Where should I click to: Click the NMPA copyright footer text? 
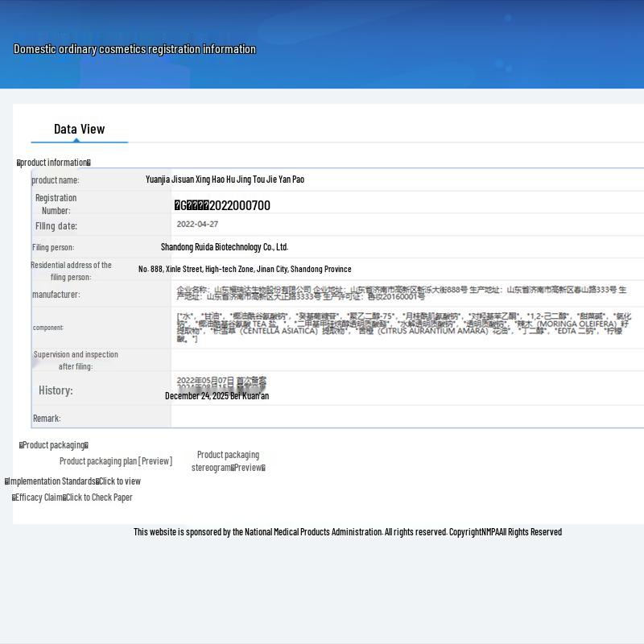(348, 532)
